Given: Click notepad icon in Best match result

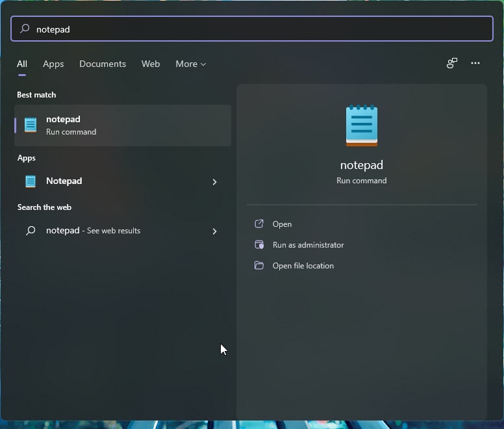Looking at the screenshot, I should coord(31,125).
